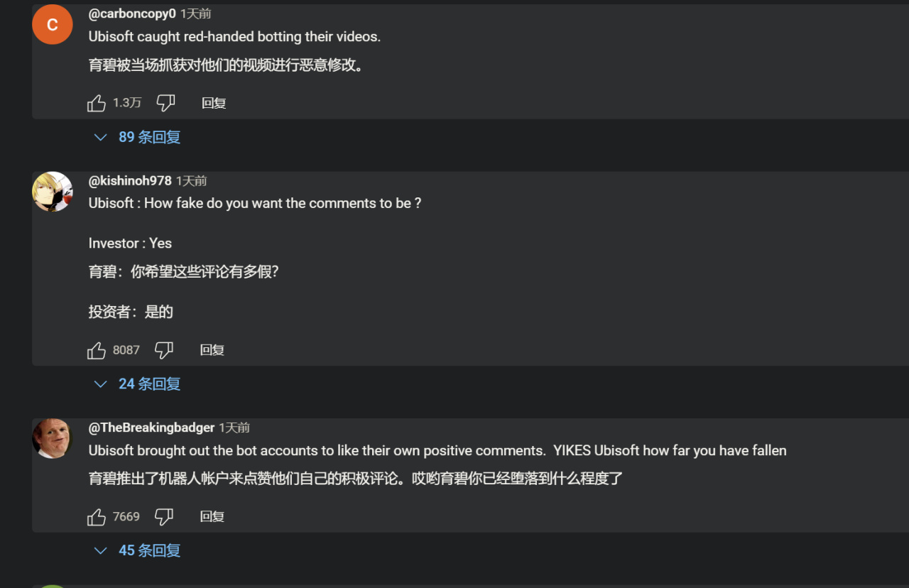Open the @kishinoh978 channel link

coord(130,180)
